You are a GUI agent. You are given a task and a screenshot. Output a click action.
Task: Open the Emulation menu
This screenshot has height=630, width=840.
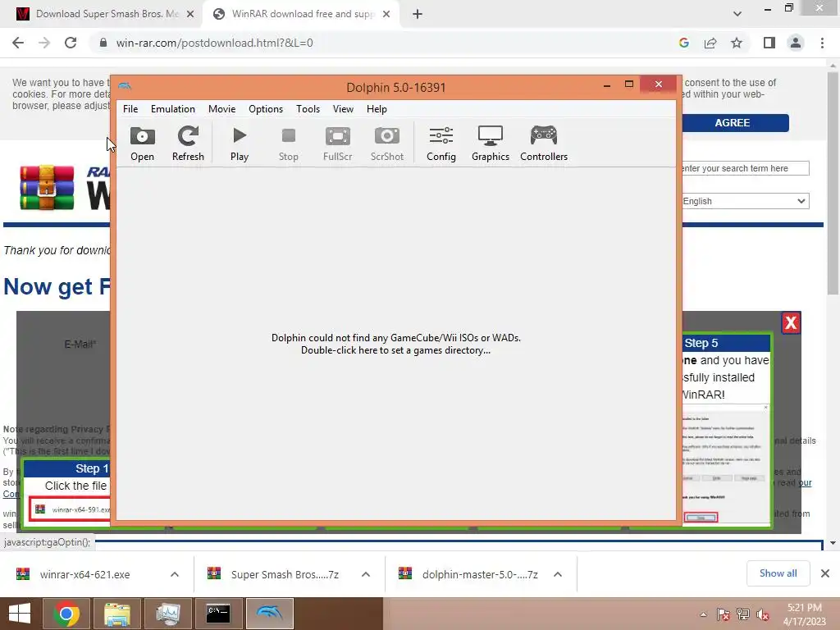tap(172, 109)
